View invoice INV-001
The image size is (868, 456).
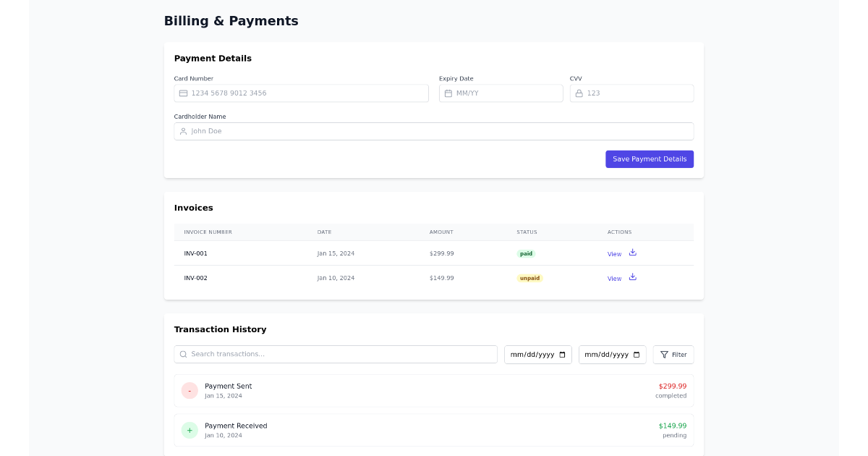[x=613, y=254]
